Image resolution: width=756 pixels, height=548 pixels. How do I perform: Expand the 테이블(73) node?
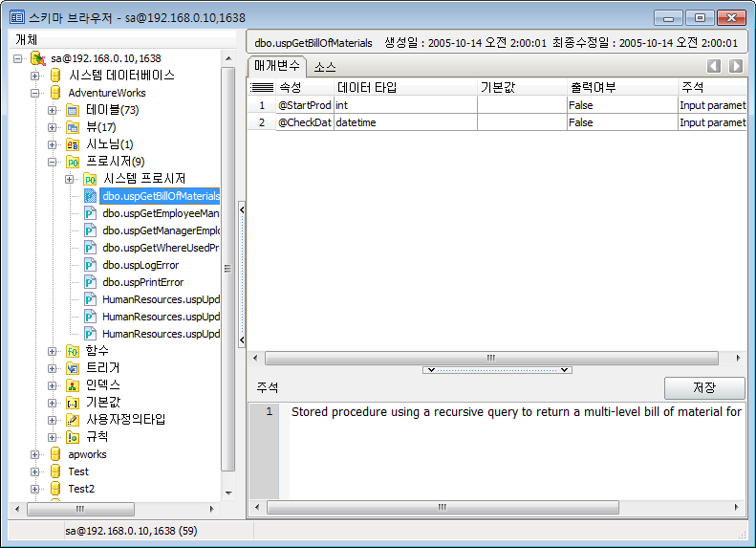tap(52, 111)
